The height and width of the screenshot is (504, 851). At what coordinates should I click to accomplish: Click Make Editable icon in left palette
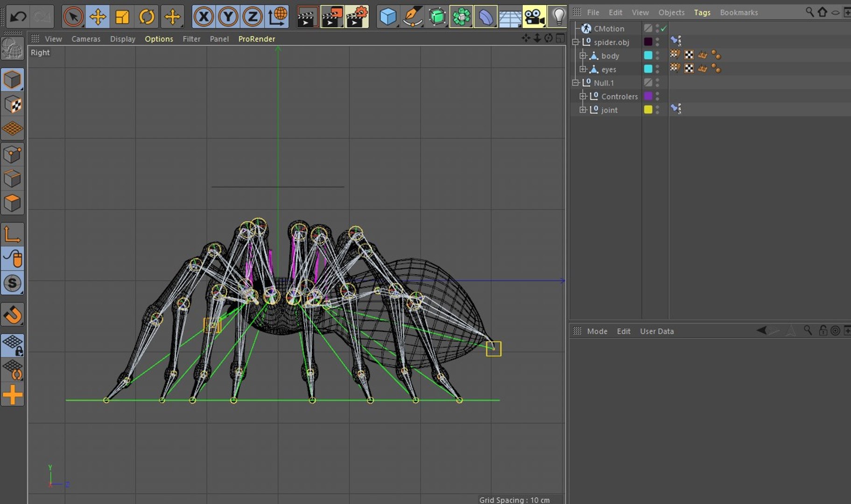13,49
